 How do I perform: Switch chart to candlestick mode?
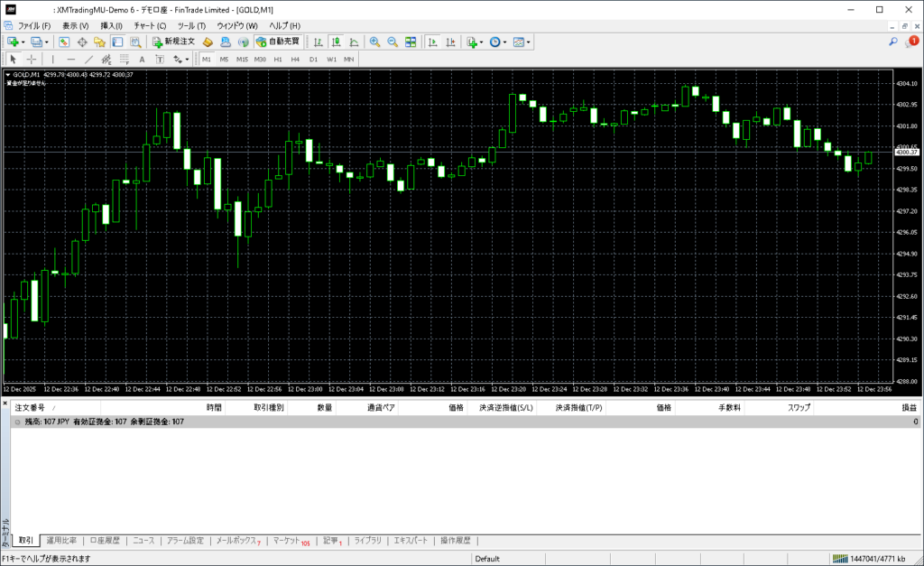coord(336,42)
